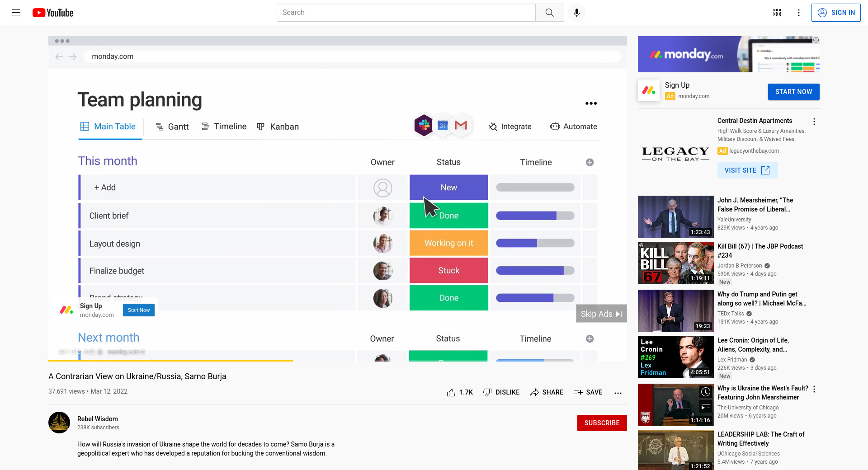Go to YouTube home via logo
The image size is (868, 470).
tap(53, 13)
